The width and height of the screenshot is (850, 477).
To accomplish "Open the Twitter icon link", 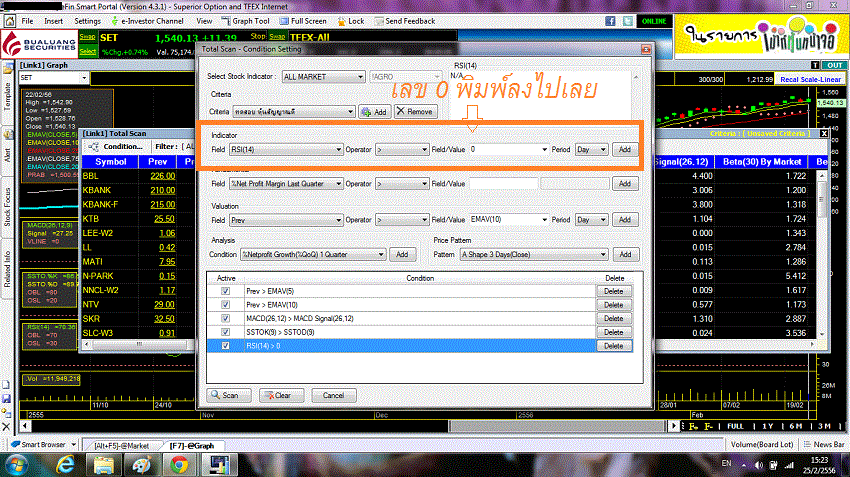I will click(628, 21).
